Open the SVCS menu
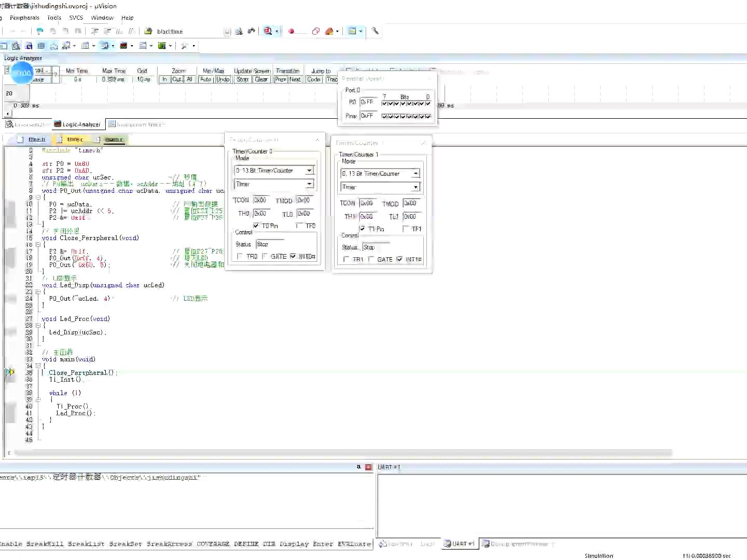 click(x=76, y=18)
